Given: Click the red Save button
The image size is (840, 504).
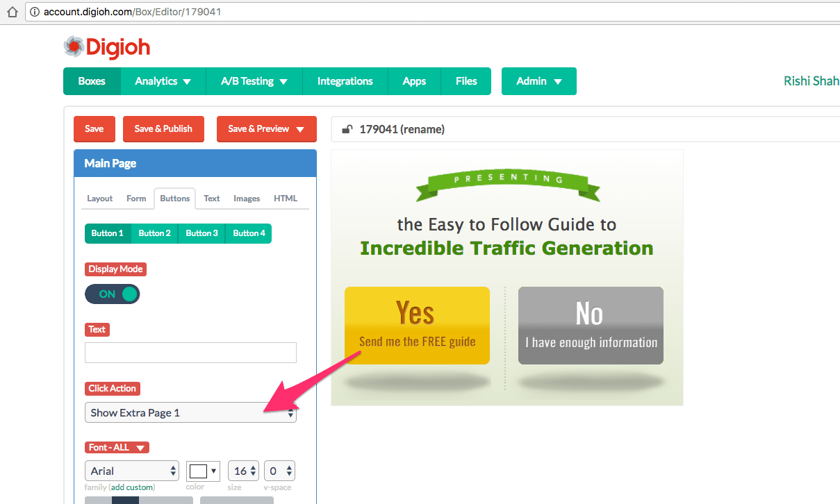Looking at the screenshot, I should click(x=94, y=128).
